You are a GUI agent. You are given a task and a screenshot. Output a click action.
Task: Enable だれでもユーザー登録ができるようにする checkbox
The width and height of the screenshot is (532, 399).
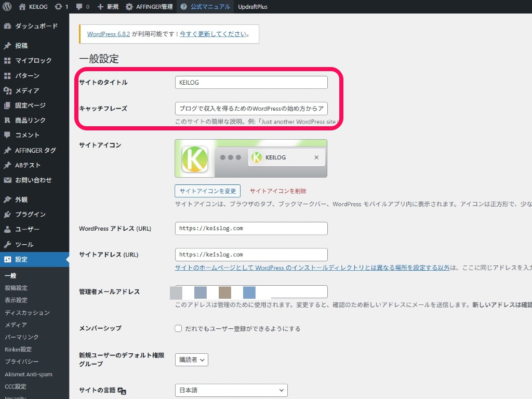pos(178,328)
